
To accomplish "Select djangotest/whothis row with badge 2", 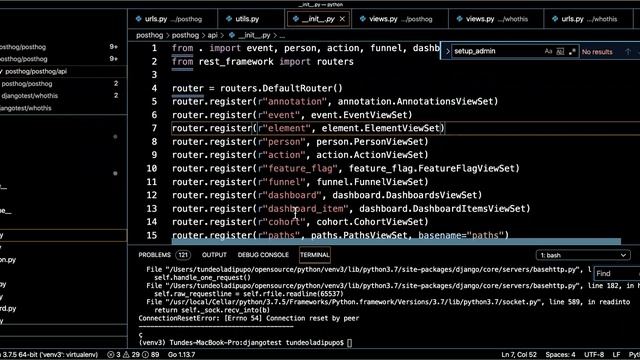I will click(x=63, y=96).
